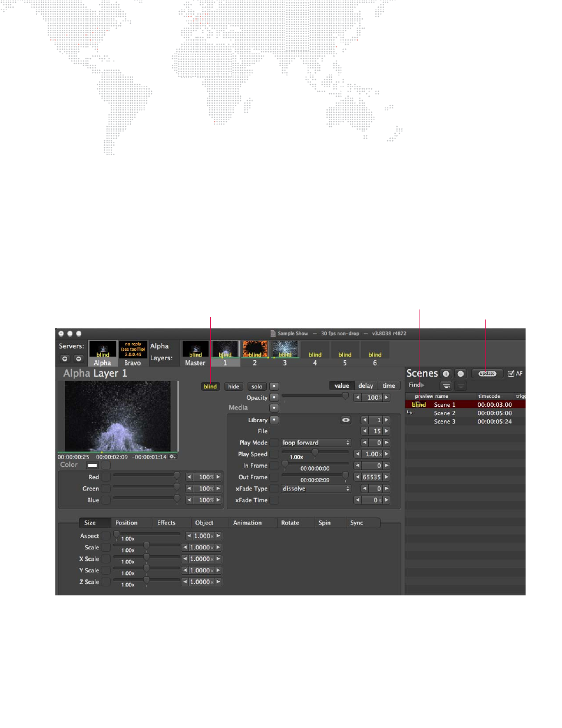Toggle solo for Layer 1
Image resolution: width=562 pixels, height=728 pixels.
[x=257, y=387]
